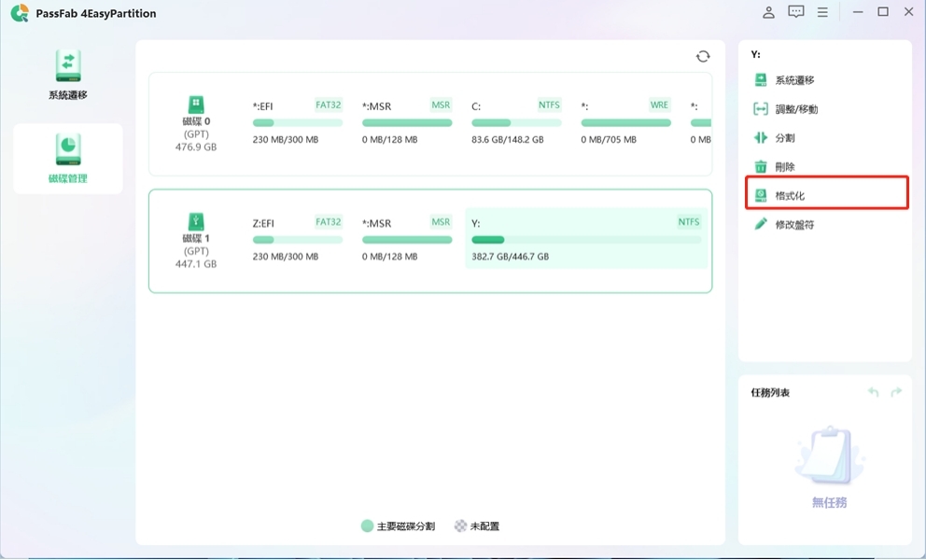Switch to 磁碟管理 sidebar tab
The image size is (926, 560).
click(68, 158)
